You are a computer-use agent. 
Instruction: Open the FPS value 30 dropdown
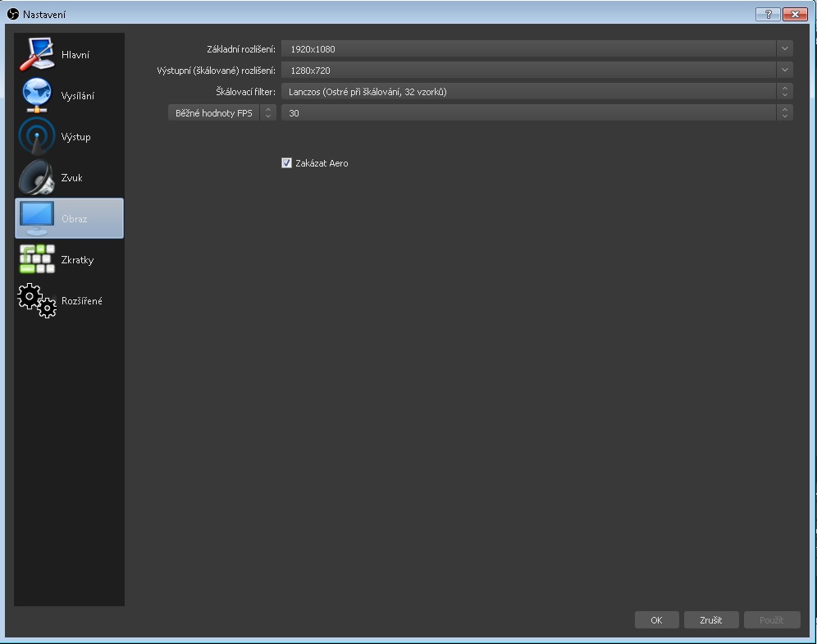[x=537, y=112]
